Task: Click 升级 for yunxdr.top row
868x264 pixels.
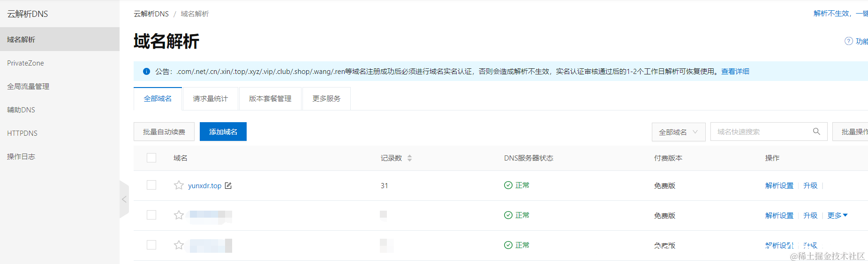Action: pos(810,186)
